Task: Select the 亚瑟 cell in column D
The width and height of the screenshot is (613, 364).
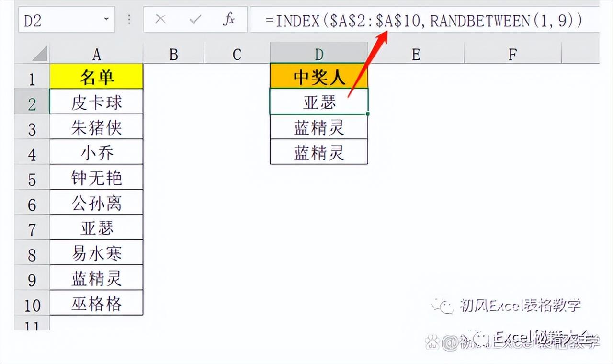Action: pyautogui.click(x=319, y=102)
